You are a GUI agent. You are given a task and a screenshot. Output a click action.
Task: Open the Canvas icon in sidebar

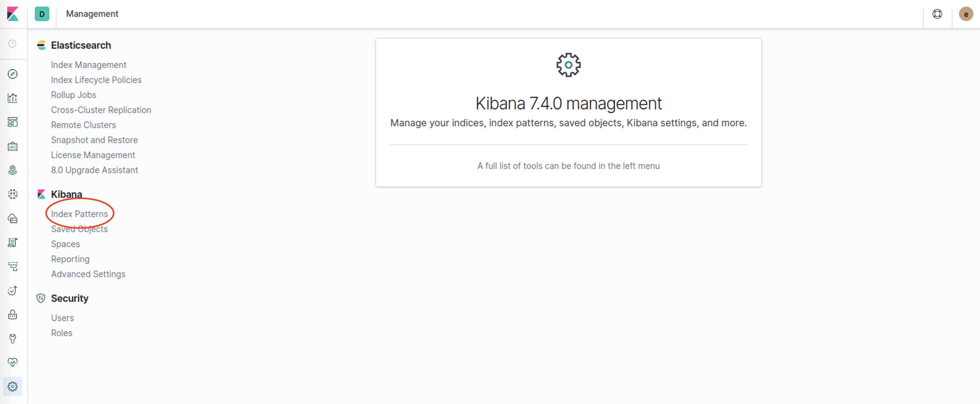13,146
